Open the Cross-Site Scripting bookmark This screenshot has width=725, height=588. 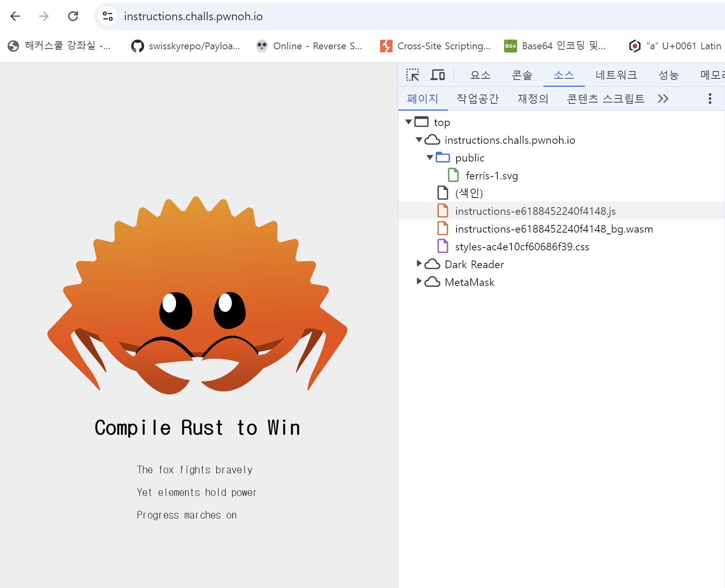click(435, 46)
